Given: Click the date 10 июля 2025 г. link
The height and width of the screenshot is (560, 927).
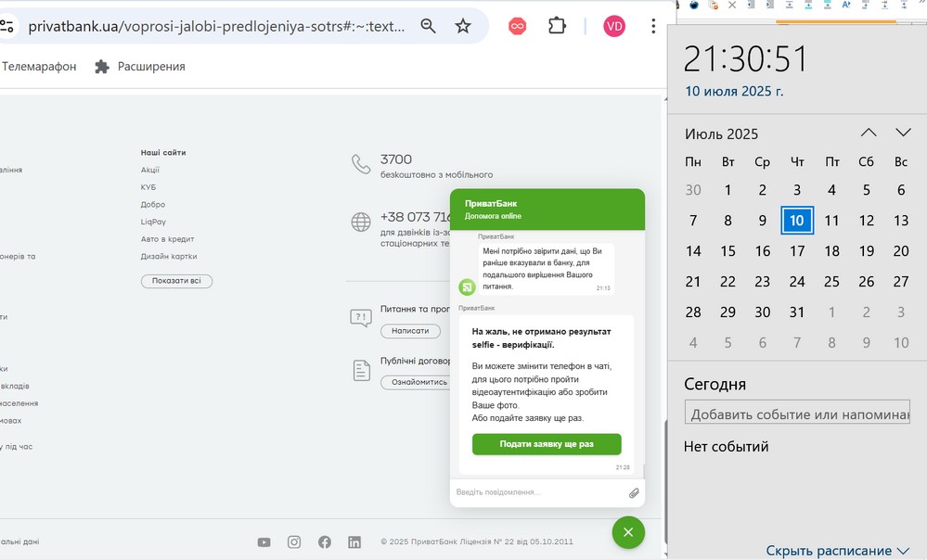Looking at the screenshot, I should click(734, 92).
